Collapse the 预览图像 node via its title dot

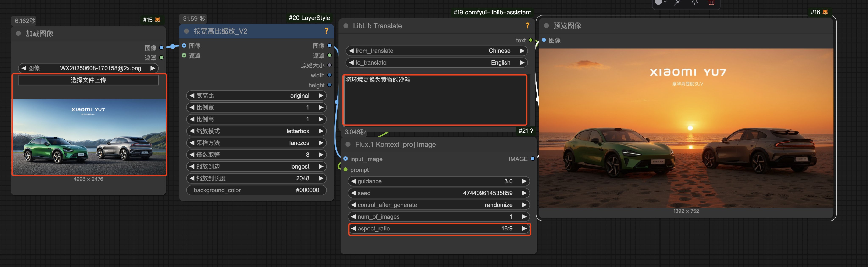[546, 25]
